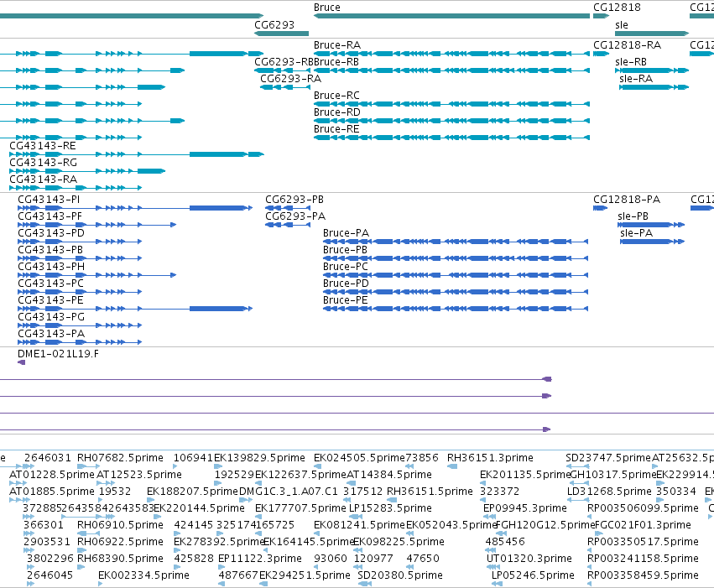This screenshot has height=588, width=714.
Task: Open the 'CG12818-PA' protein label
Action: click(627, 200)
